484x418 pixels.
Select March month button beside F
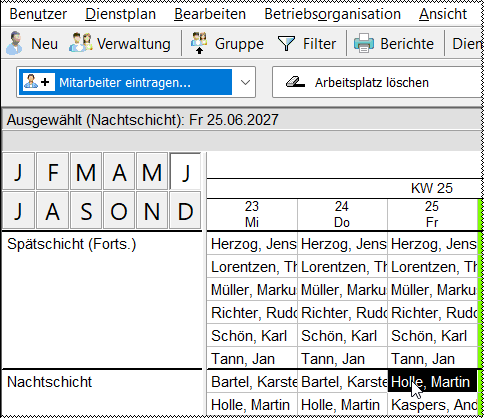(86, 172)
